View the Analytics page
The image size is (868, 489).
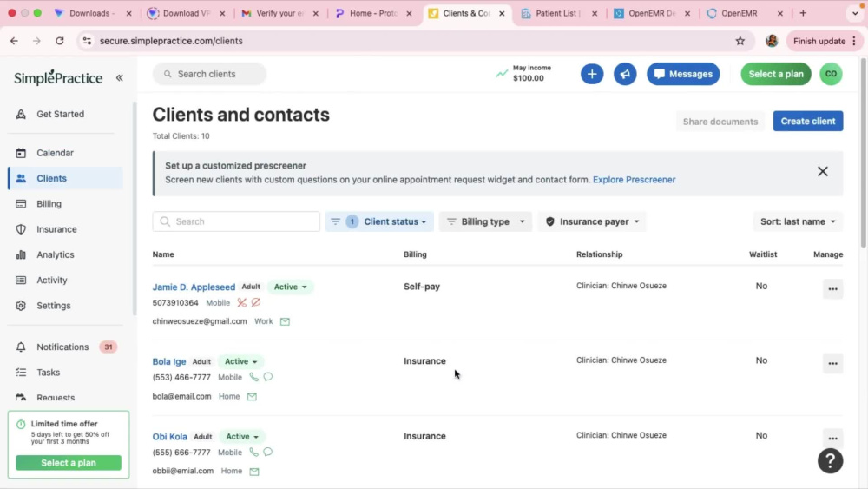(56, 254)
